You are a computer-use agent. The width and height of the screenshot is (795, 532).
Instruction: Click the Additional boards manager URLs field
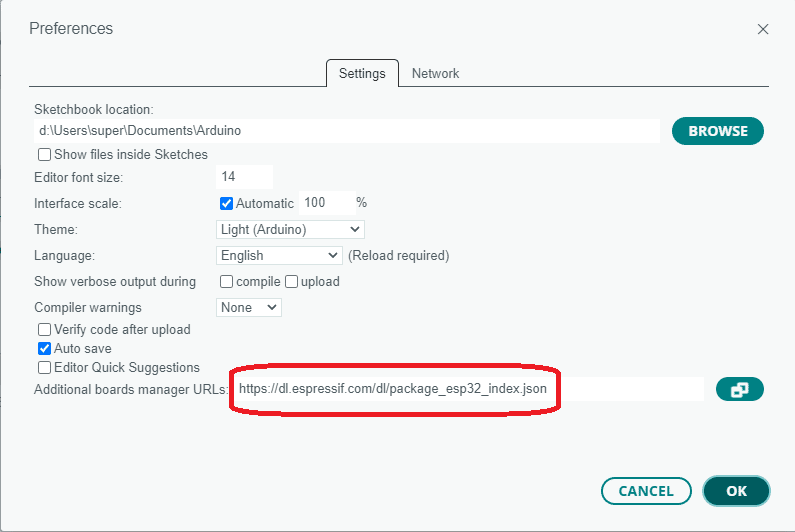click(467, 389)
